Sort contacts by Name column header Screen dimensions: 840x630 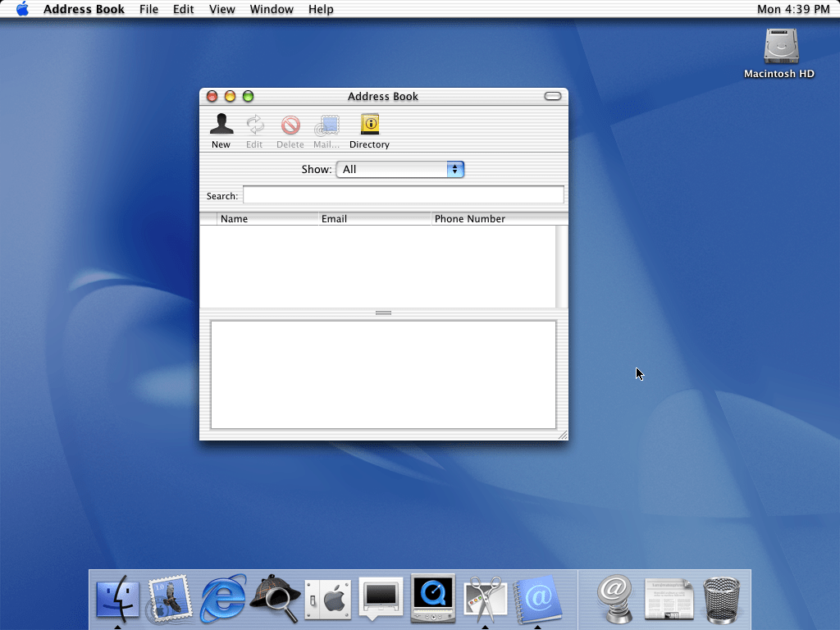point(267,219)
